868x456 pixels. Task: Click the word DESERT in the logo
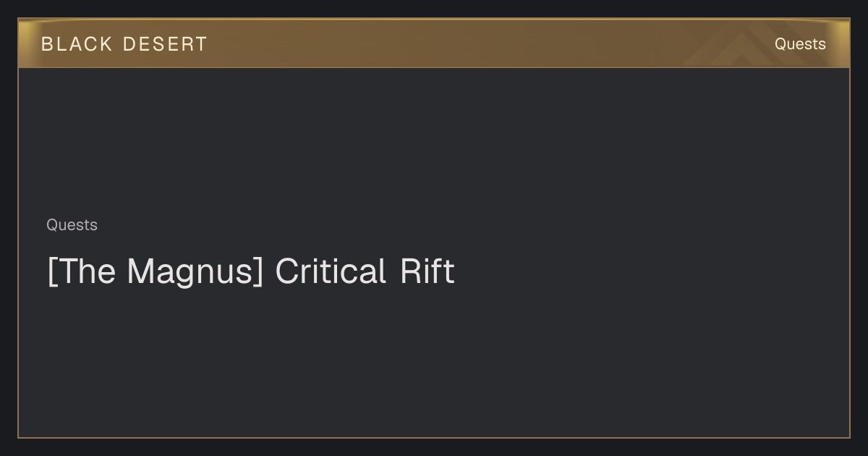point(165,44)
